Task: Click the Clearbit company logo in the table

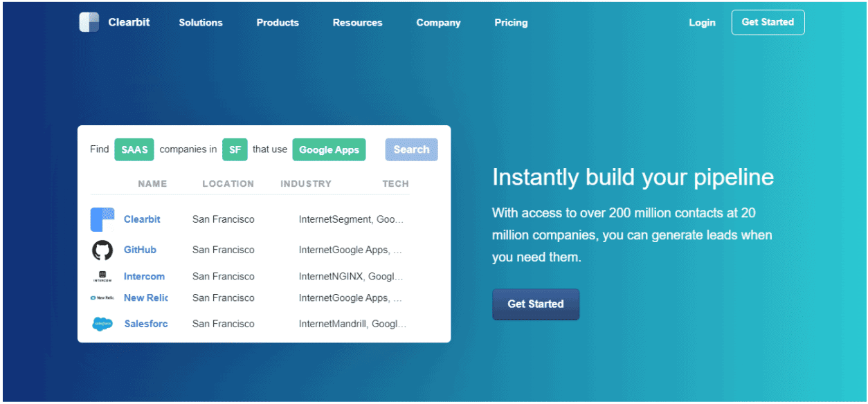Action: point(102,219)
